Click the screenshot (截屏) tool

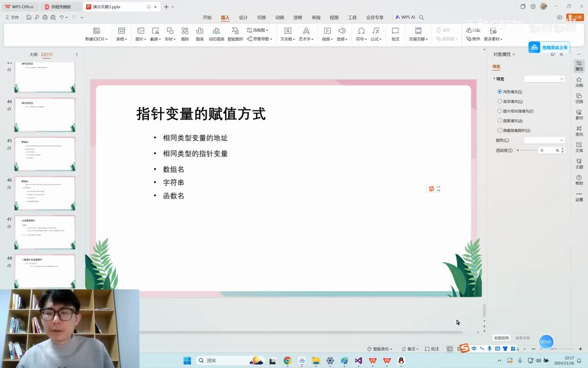pyautogui.click(x=156, y=34)
